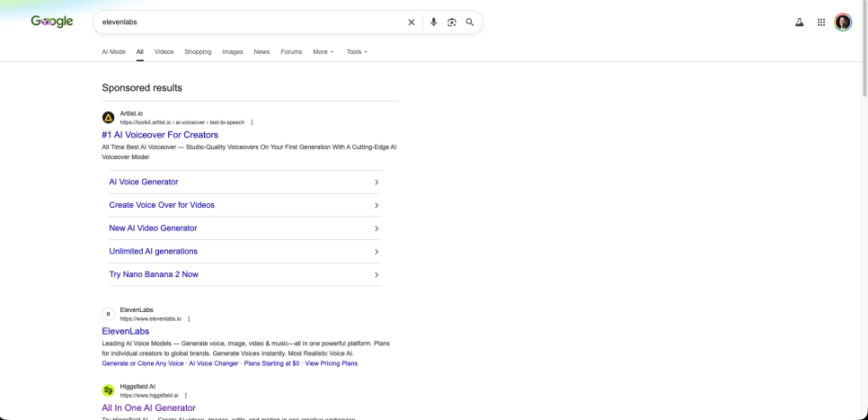Click the elevenlabs search input field
This screenshot has width=868, height=420.
coord(252,22)
